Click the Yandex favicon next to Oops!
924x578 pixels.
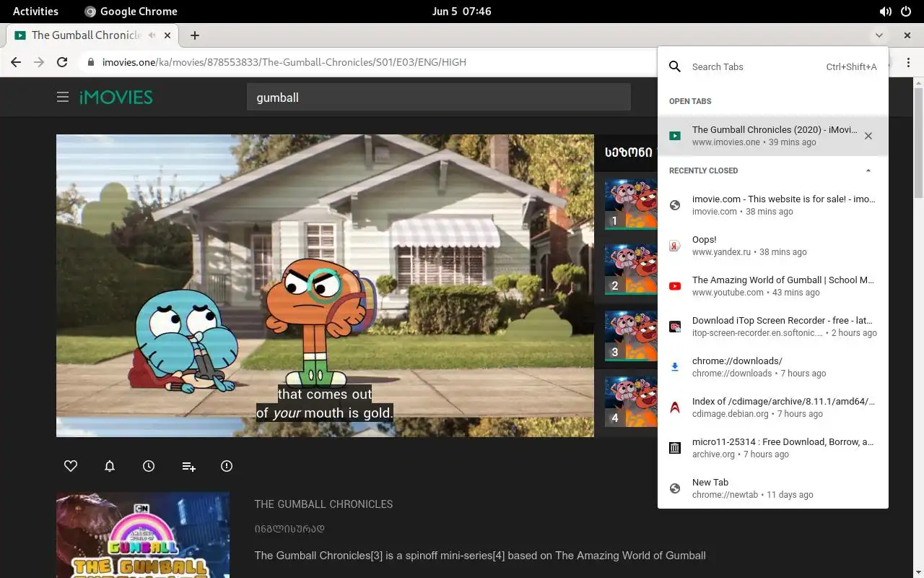tap(675, 246)
